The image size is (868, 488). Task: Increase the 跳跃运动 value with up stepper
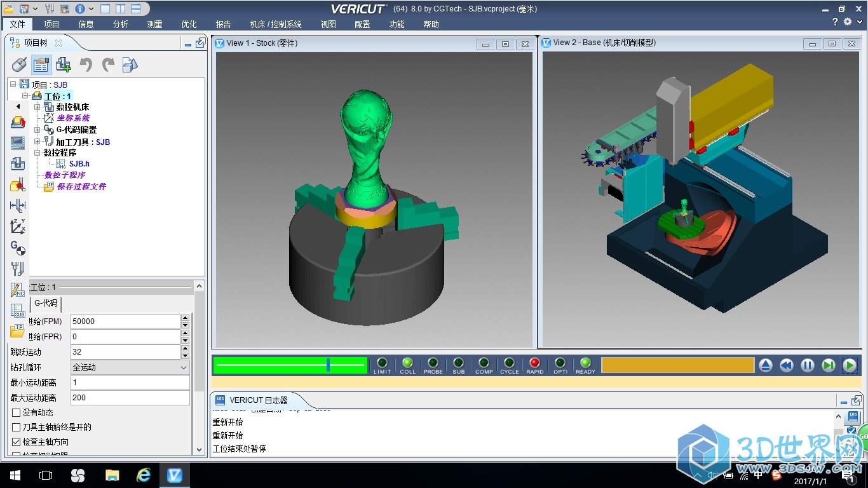click(x=185, y=348)
